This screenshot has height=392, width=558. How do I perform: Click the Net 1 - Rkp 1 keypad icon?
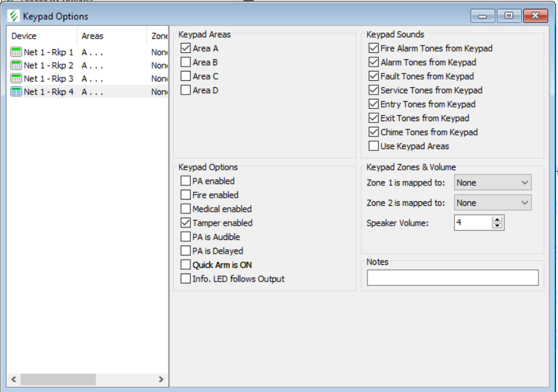(16, 52)
